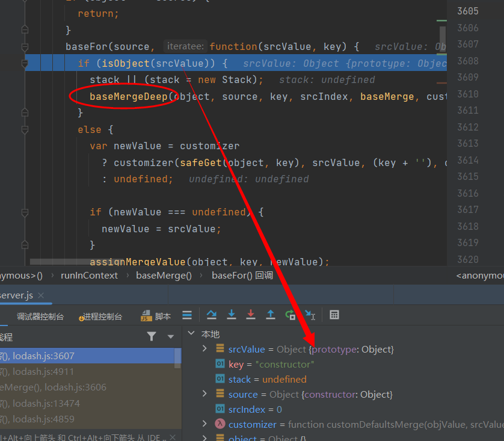Click the isObject call on the highlighted line

tap(126, 63)
